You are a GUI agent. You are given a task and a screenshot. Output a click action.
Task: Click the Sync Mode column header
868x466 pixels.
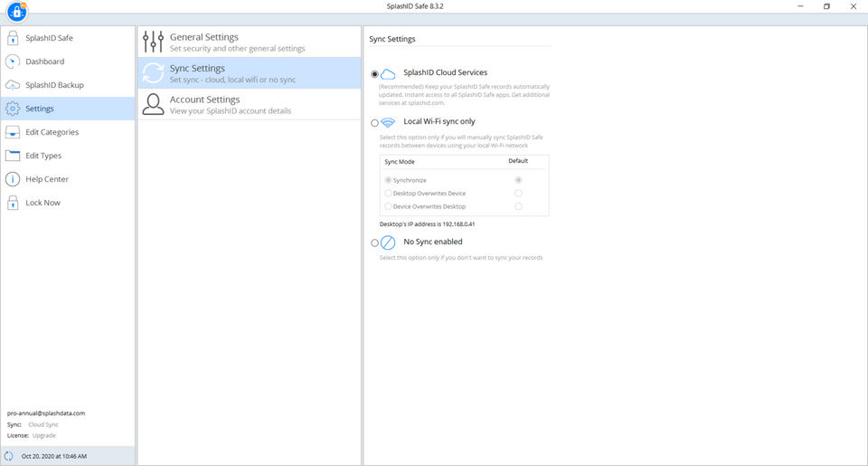(x=400, y=162)
